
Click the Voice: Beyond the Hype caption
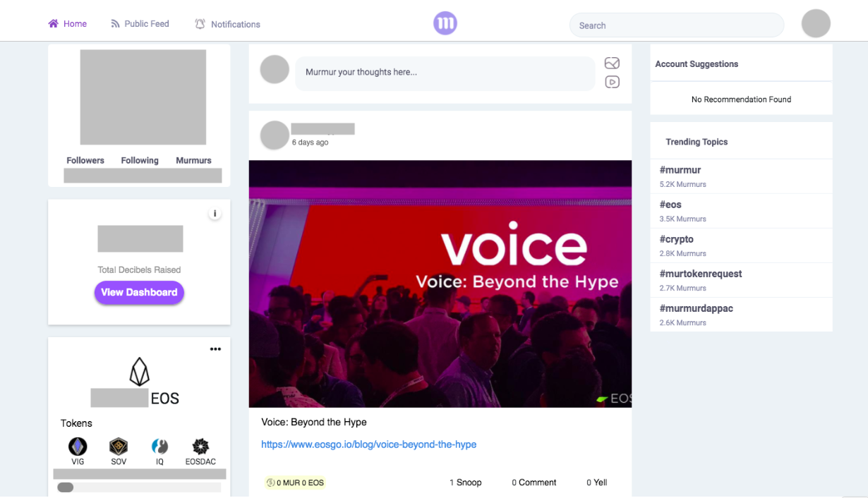[314, 422]
